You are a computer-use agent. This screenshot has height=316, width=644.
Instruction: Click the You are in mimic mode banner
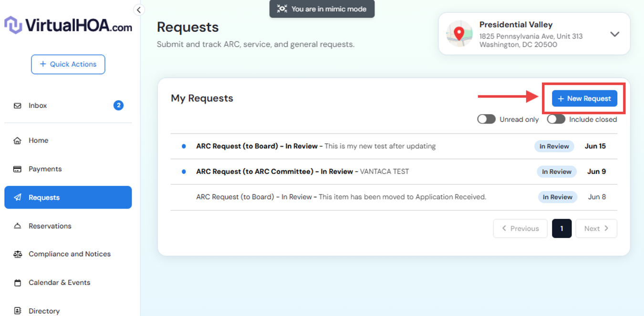click(322, 9)
